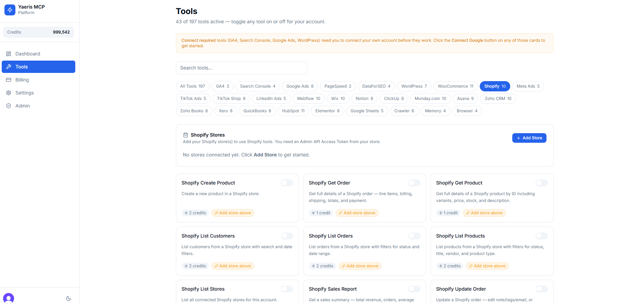Click Add store above on Get Order card
This screenshot has height=305, width=644.
pos(357,213)
